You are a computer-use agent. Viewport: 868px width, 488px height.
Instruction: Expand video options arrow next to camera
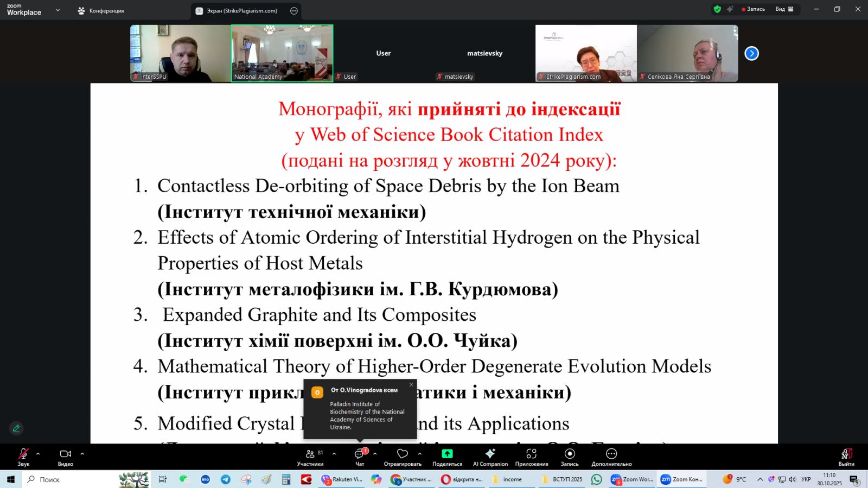point(82,453)
